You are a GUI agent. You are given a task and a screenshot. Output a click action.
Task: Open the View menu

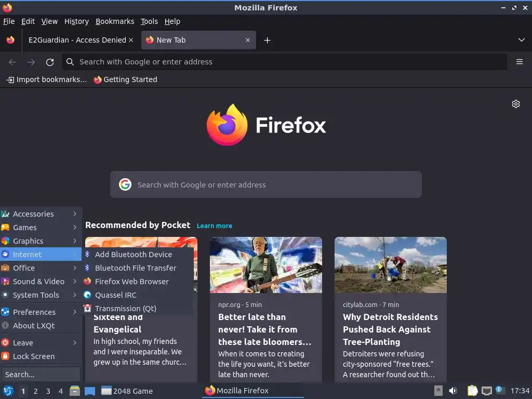(x=49, y=21)
